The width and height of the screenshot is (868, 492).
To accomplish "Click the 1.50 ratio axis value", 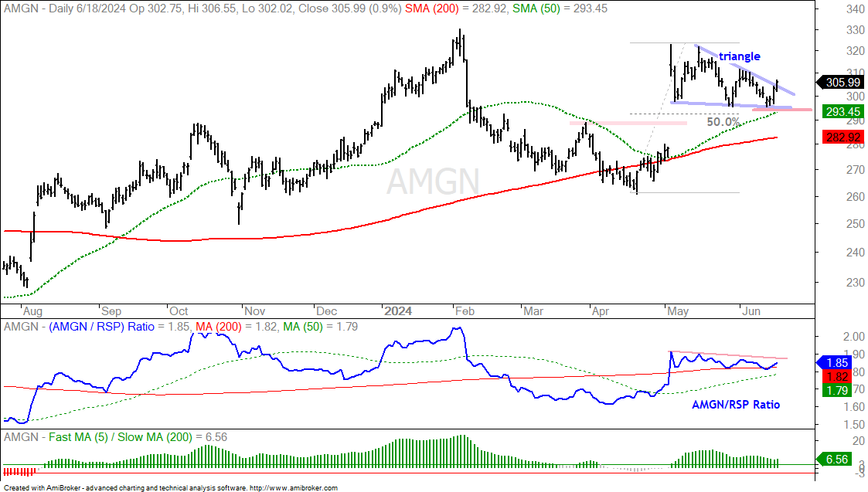I will click(854, 425).
